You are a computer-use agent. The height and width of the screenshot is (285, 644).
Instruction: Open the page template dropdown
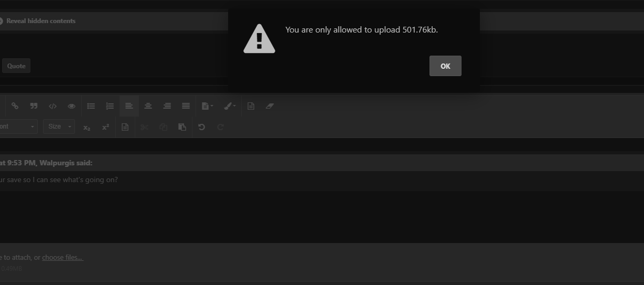click(x=208, y=106)
